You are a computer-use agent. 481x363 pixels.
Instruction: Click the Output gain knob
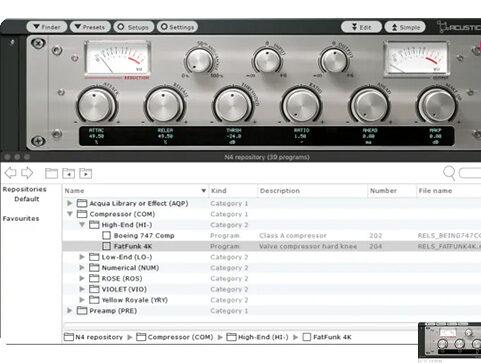[334, 61]
